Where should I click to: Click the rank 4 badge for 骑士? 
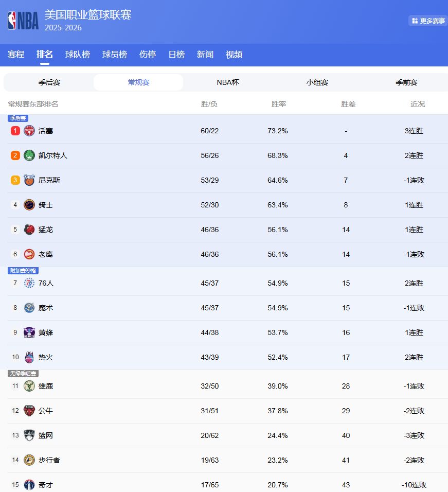point(15,205)
